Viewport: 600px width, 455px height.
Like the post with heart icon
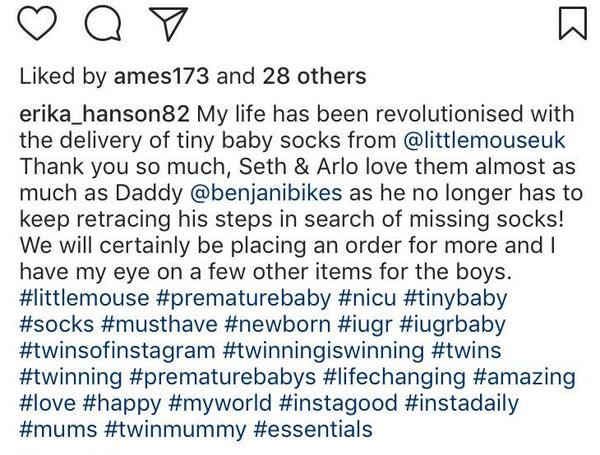coord(35,22)
